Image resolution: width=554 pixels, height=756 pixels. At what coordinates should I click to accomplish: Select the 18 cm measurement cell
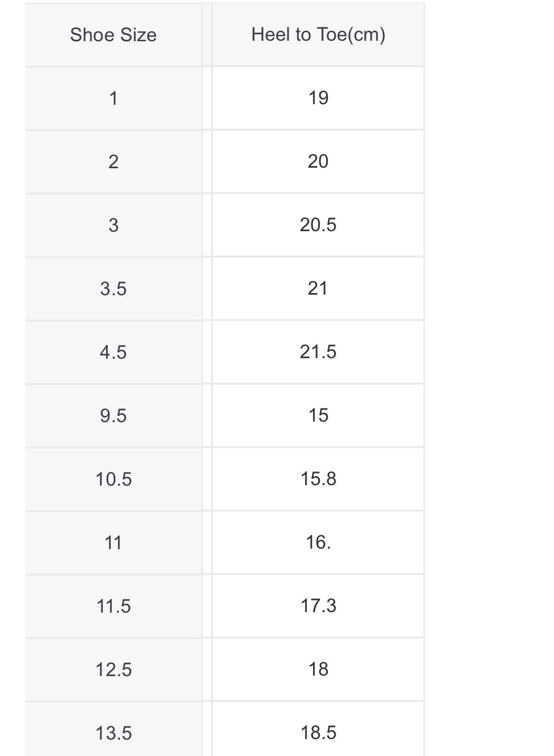pos(318,670)
